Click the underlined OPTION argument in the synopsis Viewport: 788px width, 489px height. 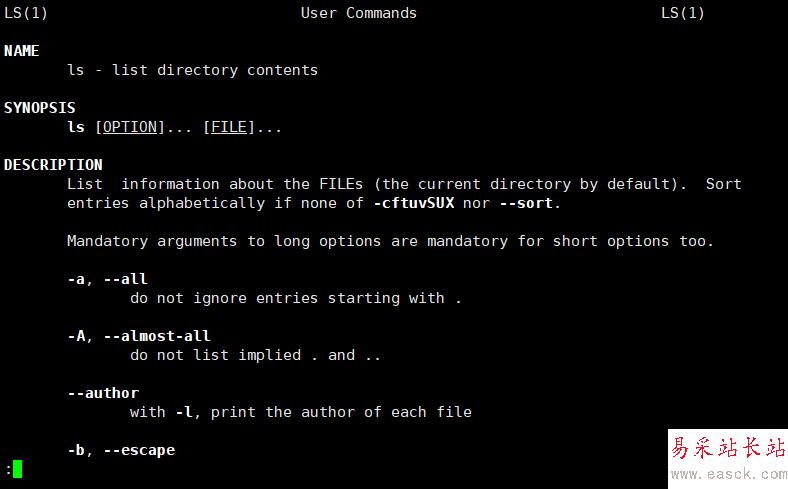tap(130, 127)
